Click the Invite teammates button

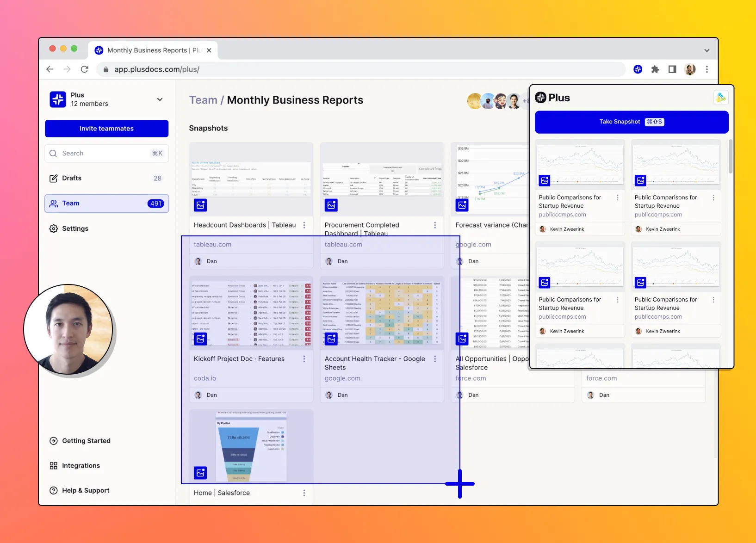(106, 129)
